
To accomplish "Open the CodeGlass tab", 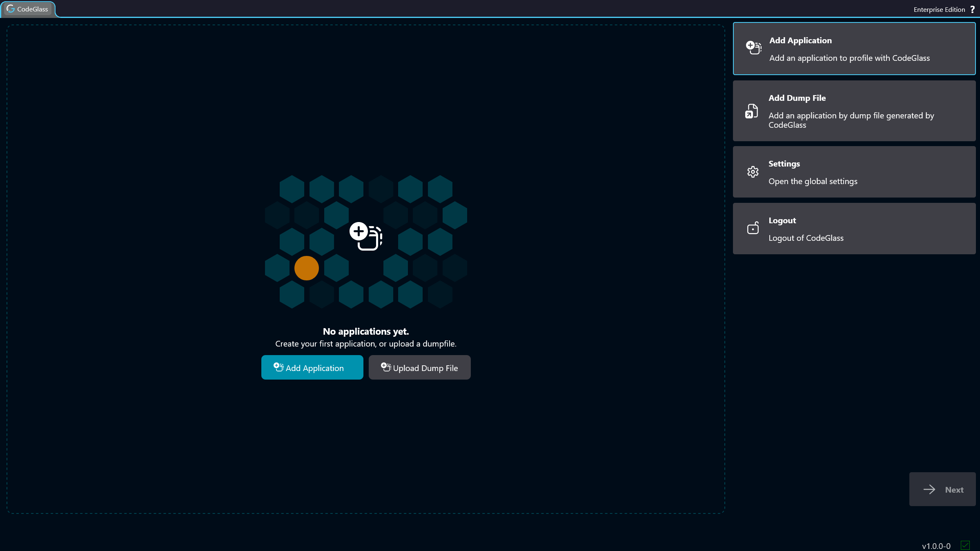I will 28,9.
